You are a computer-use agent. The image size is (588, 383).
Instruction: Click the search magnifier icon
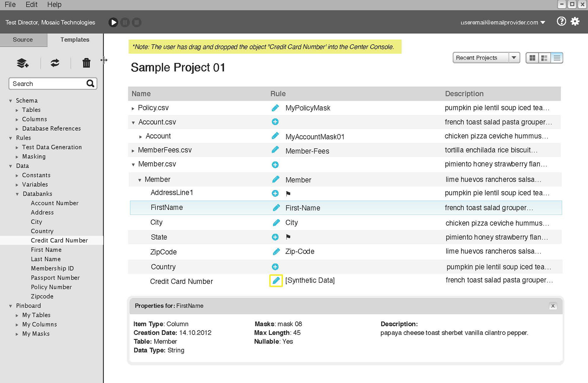(x=90, y=84)
